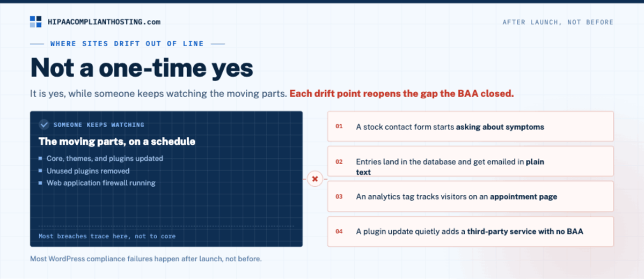Click 'Most breaches trace here, not to core' footnote
The height and width of the screenshot is (279, 644).
coord(107,236)
